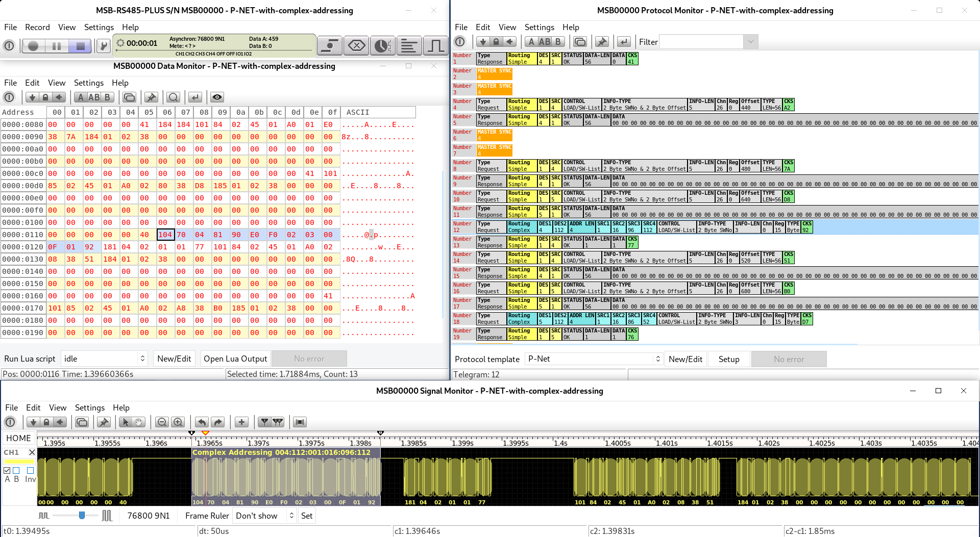980x537 pixels.
Task: Click the HOME button in Signal Monitor
Action: [x=18, y=438]
